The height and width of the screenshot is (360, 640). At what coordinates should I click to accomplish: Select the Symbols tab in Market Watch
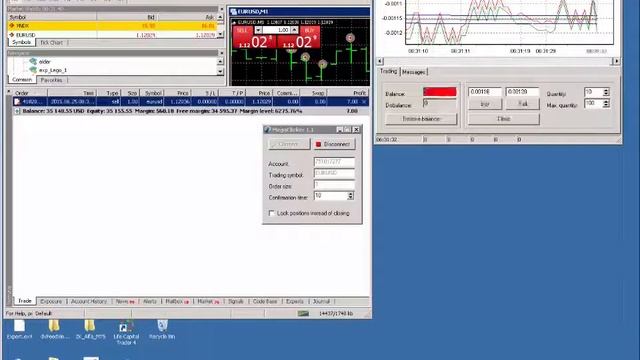click(21, 42)
